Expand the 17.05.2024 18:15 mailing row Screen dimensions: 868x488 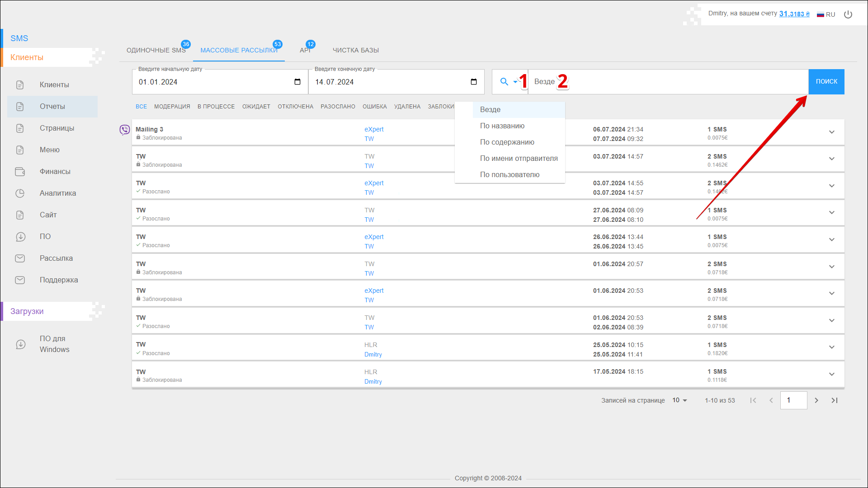(x=832, y=374)
